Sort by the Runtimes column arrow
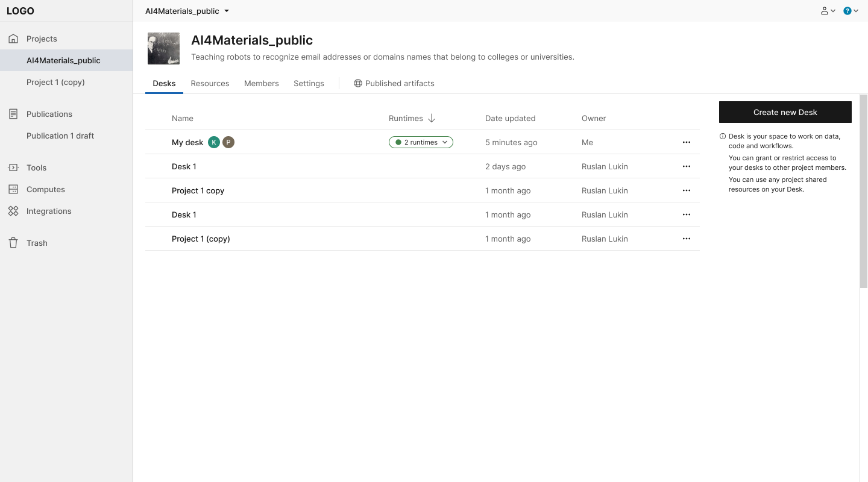This screenshot has width=868, height=482. point(432,118)
